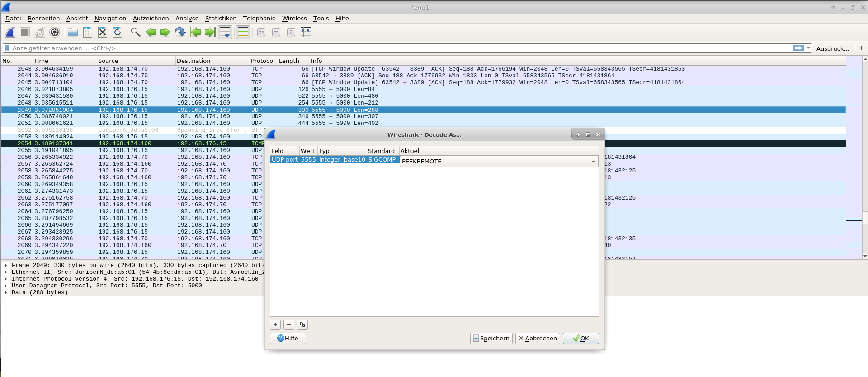This screenshot has height=377, width=868.
Task: Jump to the first packet
Action: (x=195, y=32)
